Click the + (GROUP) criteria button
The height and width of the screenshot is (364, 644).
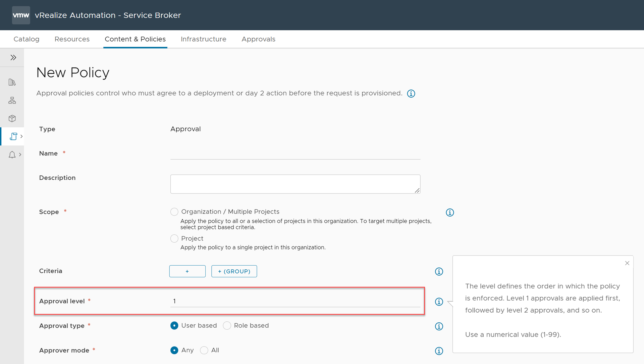(234, 271)
